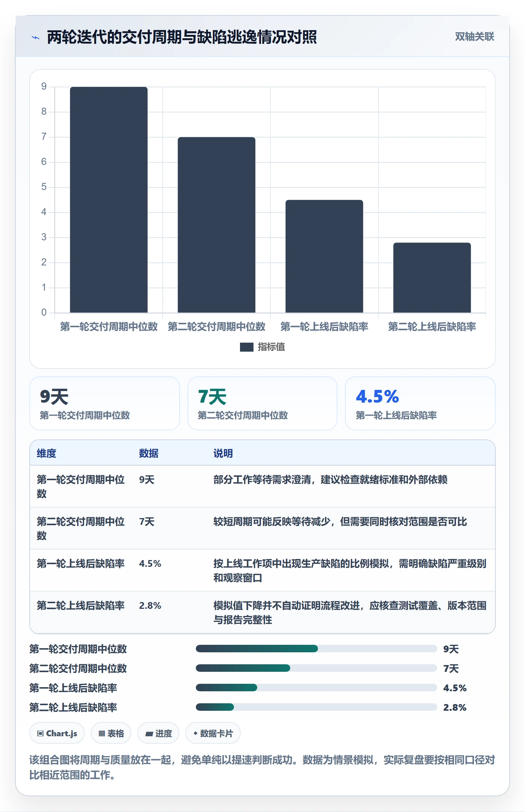Select table cell 7天

147,521
